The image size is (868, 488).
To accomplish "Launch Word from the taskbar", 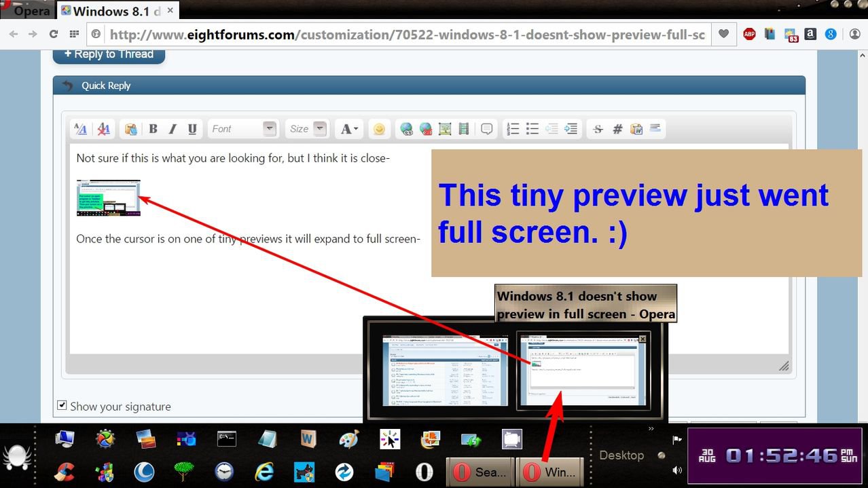I will (308, 440).
